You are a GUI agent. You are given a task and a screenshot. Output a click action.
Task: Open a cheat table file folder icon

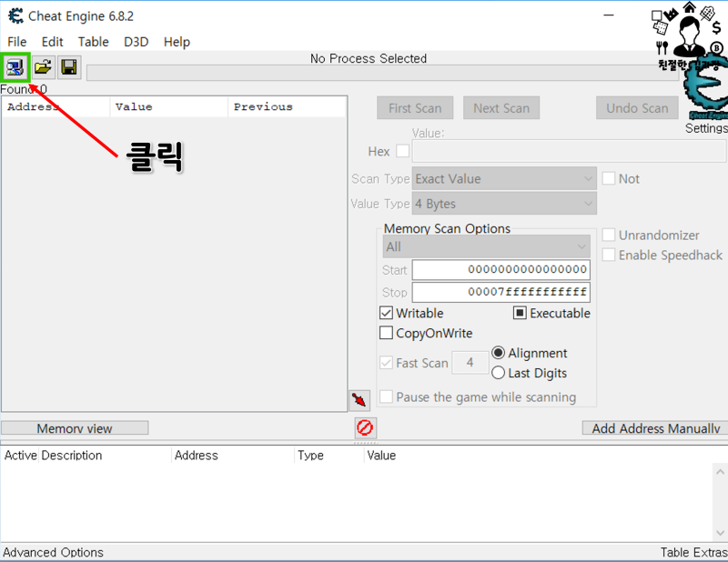[x=43, y=68]
